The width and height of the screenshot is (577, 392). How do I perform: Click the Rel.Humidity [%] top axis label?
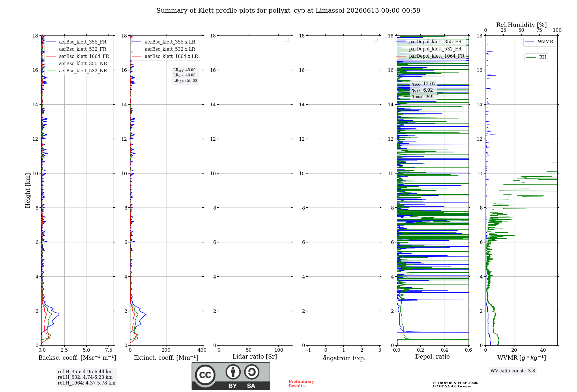(521, 25)
